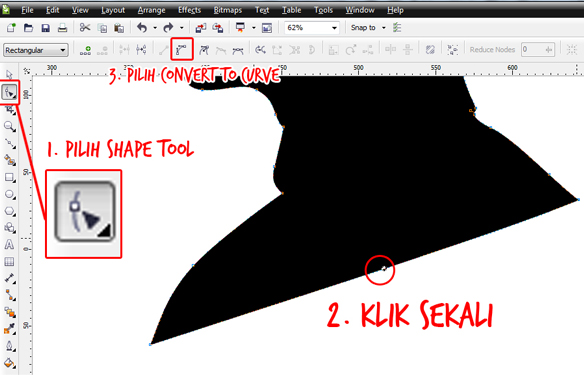Click Convert to Curve icon

coord(181,50)
